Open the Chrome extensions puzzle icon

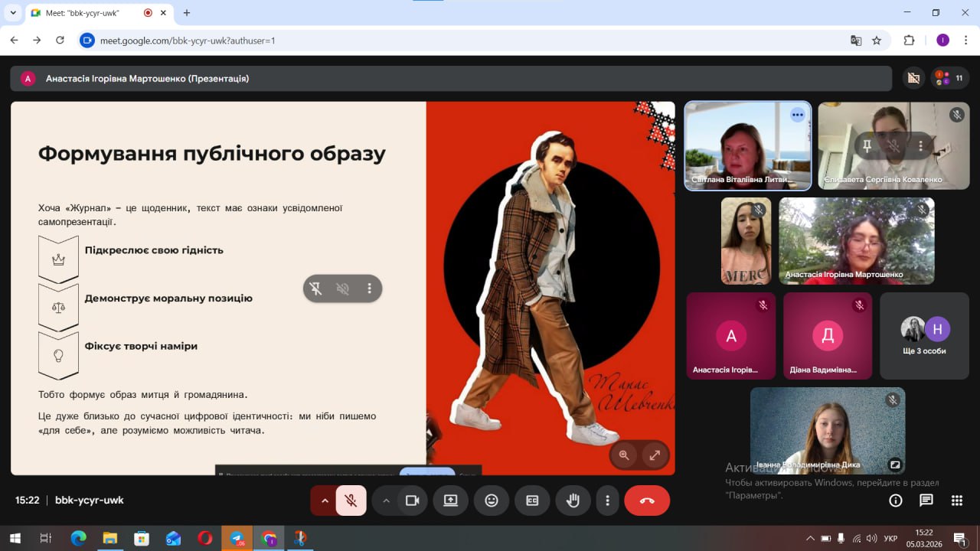[x=910, y=41]
